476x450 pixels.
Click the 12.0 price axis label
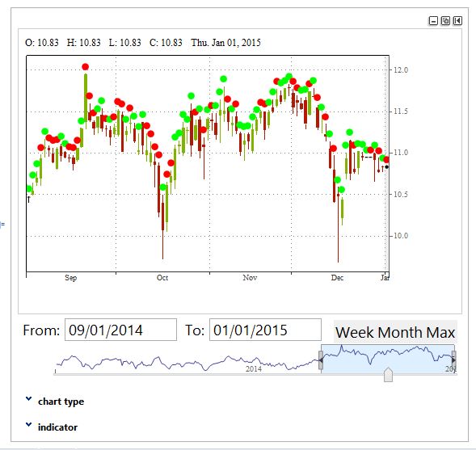coord(401,69)
